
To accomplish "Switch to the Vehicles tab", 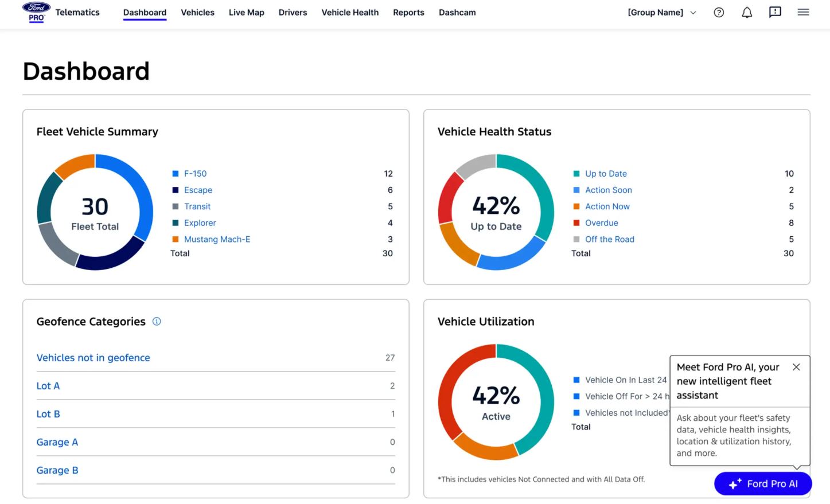I will pyautogui.click(x=197, y=13).
